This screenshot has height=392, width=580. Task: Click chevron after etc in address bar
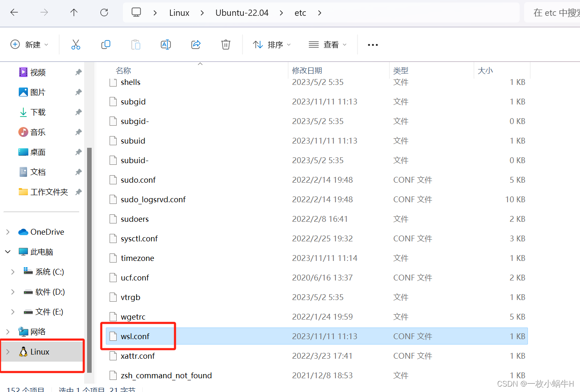(x=320, y=13)
